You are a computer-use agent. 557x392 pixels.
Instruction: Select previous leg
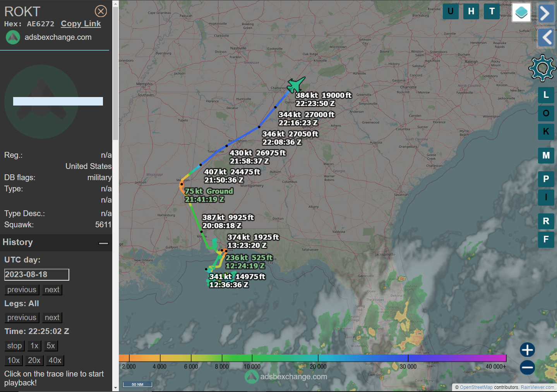[22, 317]
